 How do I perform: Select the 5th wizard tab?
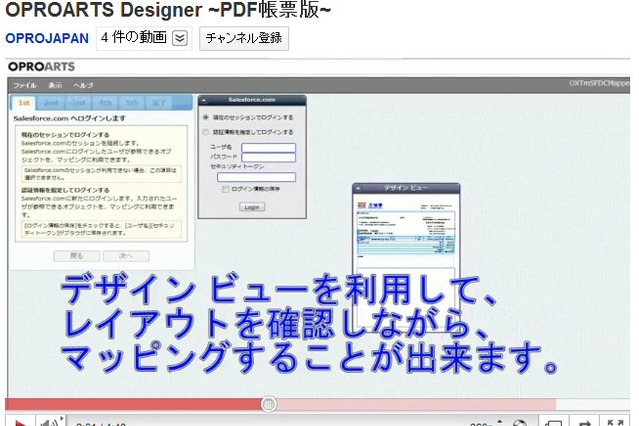point(131,103)
